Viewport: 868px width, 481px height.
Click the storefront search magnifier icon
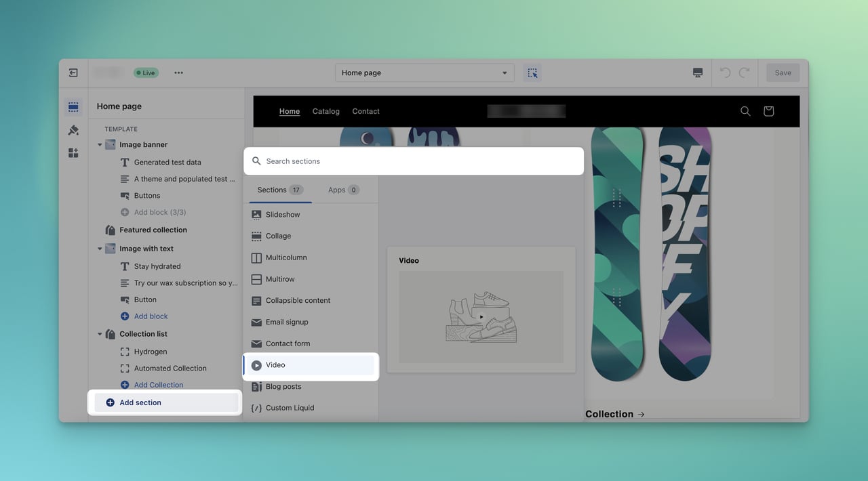(x=745, y=111)
